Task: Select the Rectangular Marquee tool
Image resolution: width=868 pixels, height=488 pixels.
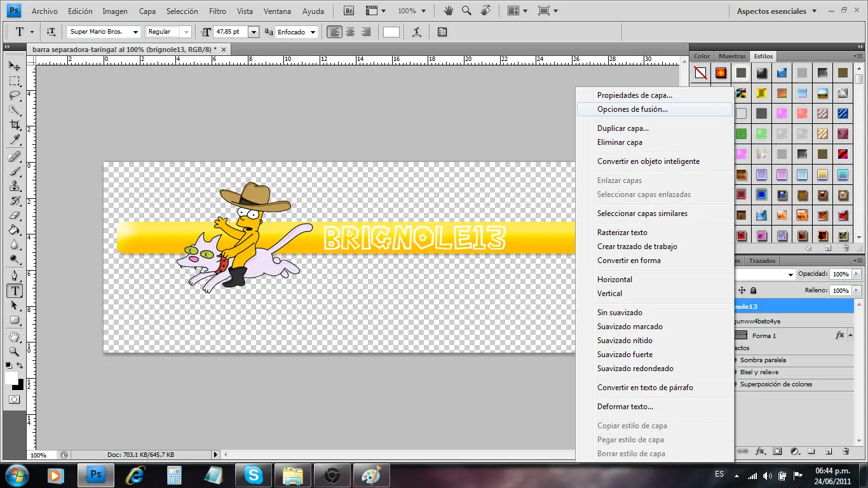Action: tap(14, 81)
